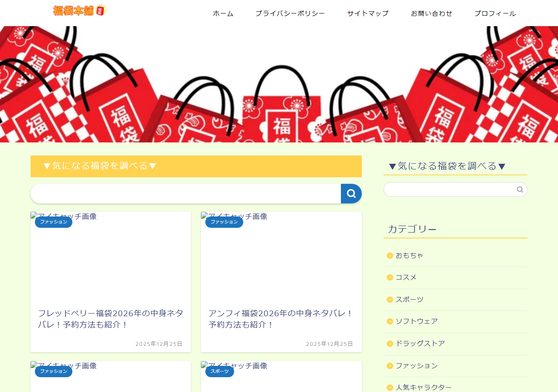Screen dimensions: 558x392
Task: Click the arrow icon beside コスメ
Action: point(390,277)
